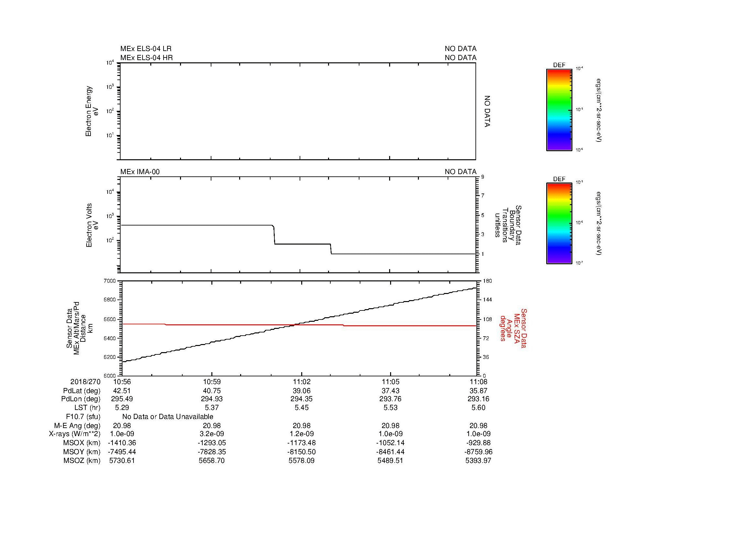Click the MEx ELS-04 LR label
The image size is (756, 534).
[x=145, y=49]
